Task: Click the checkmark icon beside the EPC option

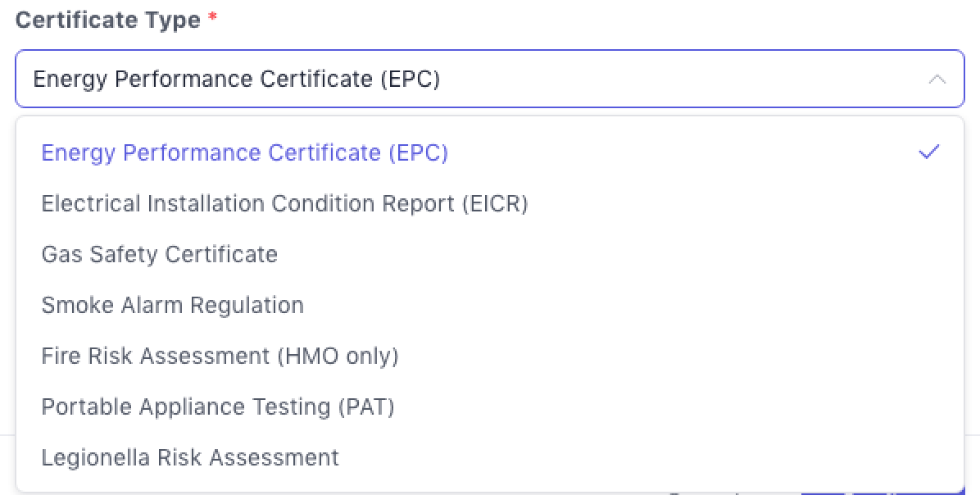Action: [x=928, y=152]
